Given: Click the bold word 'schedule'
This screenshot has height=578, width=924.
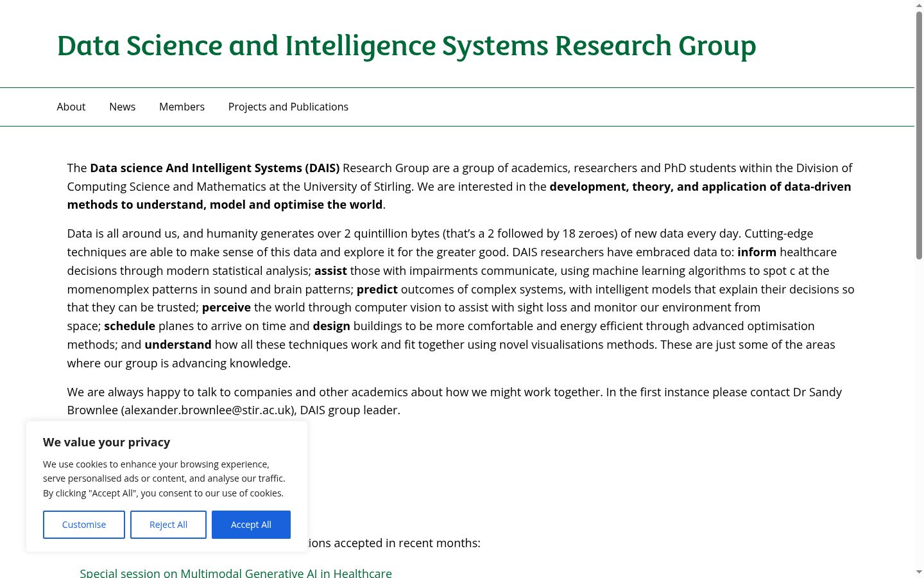Looking at the screenshot, I should (x=130, y=326).
